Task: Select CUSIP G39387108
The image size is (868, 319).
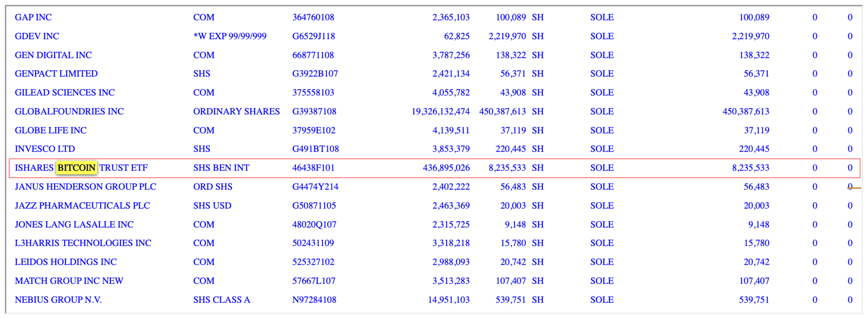Action: (x=314, y=111)
